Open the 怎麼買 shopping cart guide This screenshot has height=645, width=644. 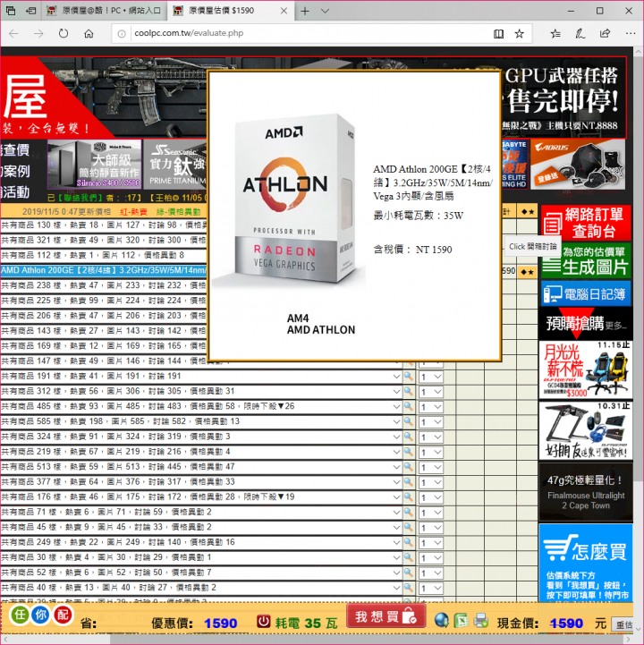pos(586,563)
